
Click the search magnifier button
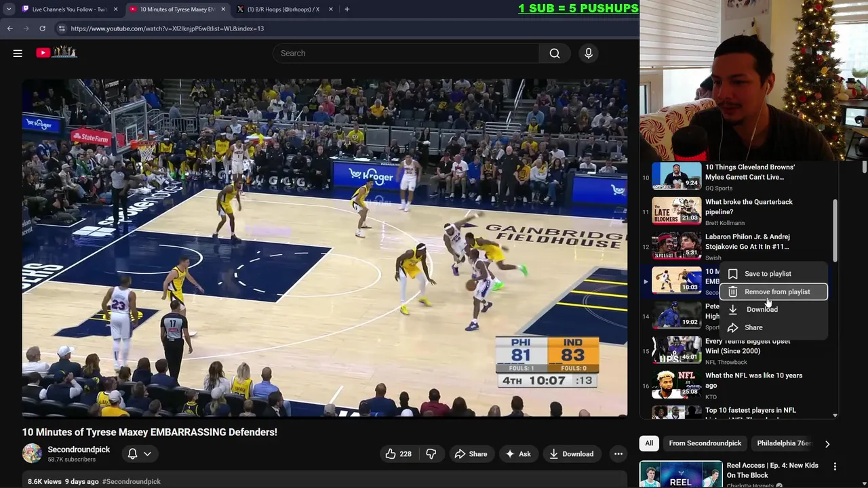click(x=555, y=53)
